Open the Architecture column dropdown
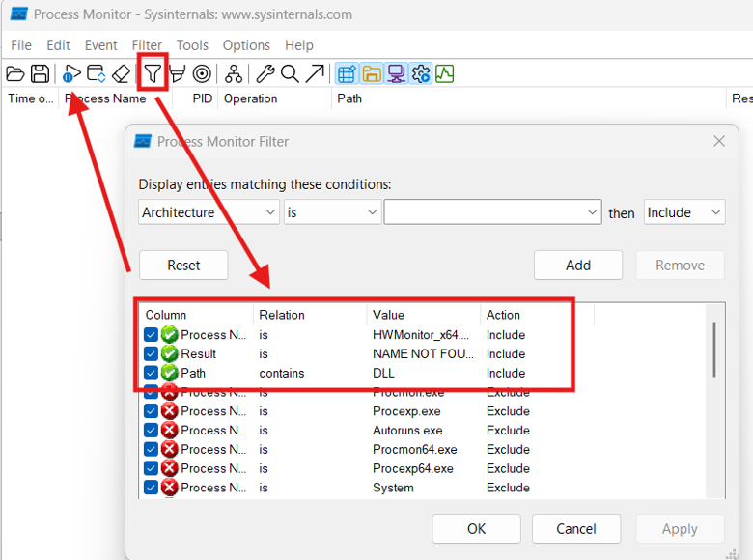This screenshot has height=560, width=753. pos(209,212)
